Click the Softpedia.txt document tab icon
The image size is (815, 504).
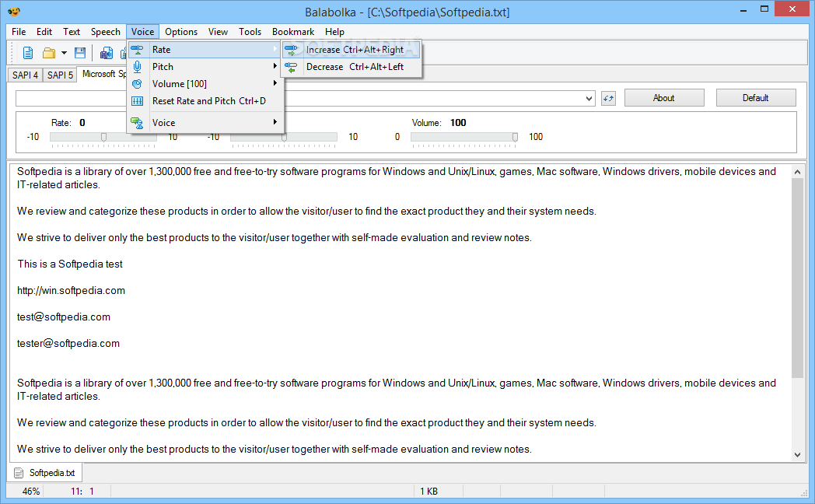coord(19,473)
